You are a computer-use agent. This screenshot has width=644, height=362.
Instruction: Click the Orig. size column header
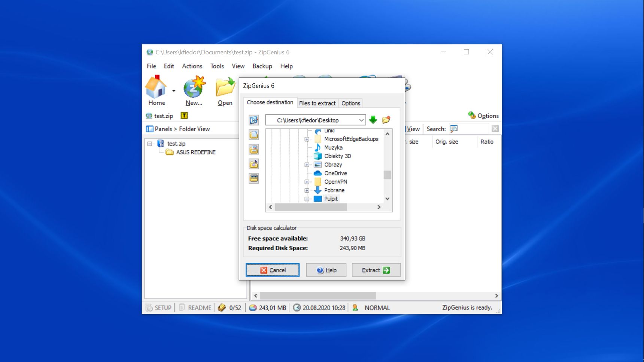(447, 142)
